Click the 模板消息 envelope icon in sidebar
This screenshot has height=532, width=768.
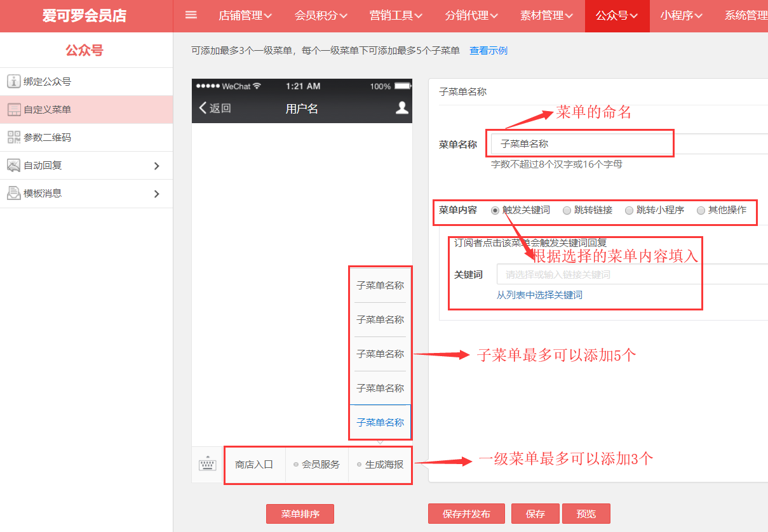[x=13, y=194]
